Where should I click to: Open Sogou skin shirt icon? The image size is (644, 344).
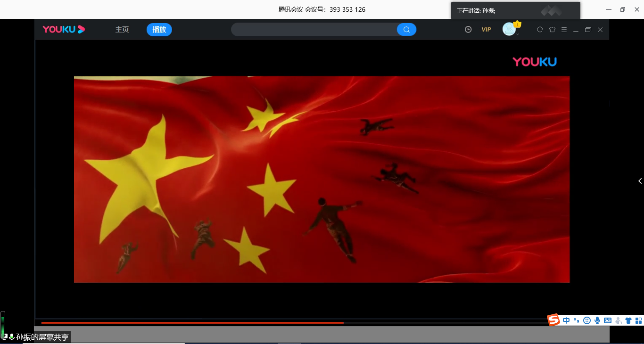[628, 320]
